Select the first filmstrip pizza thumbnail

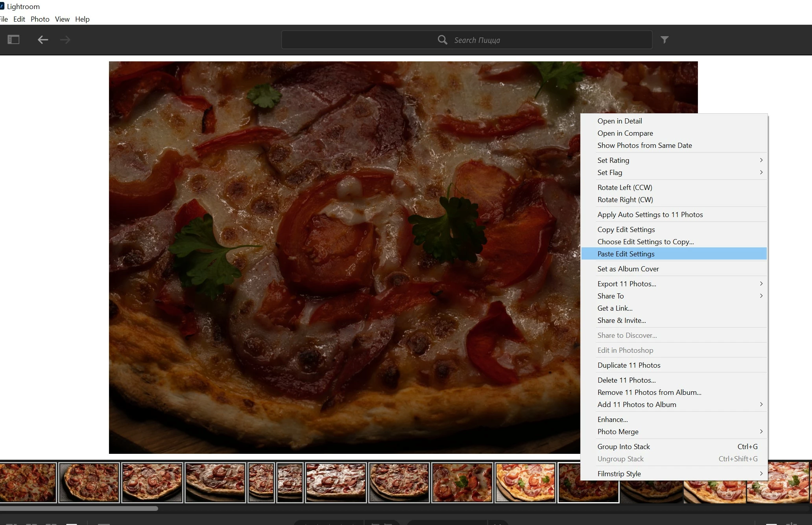coord(28,483)
